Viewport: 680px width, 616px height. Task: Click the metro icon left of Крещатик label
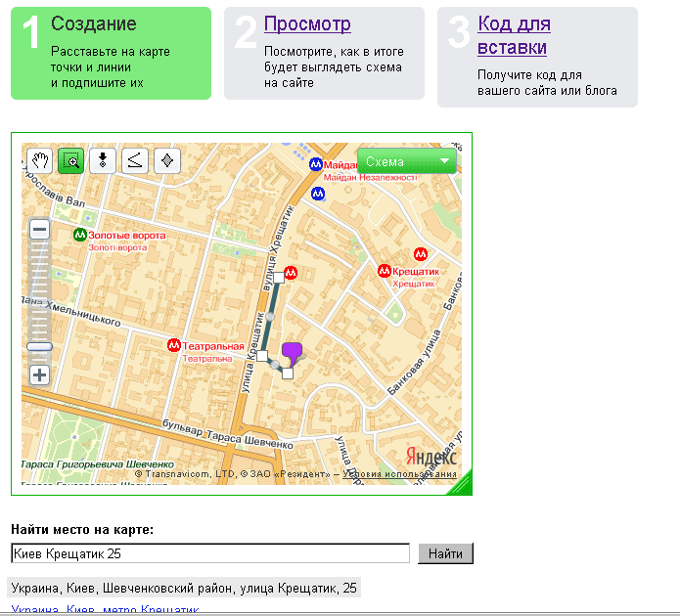(x=385, y=271)
